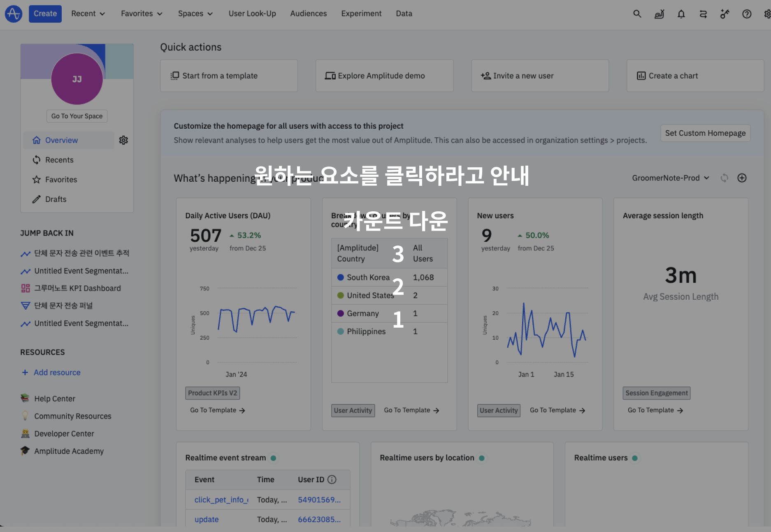Click Go To Template under New users card
Screen dimensions: 771x532
coord(557,410)
